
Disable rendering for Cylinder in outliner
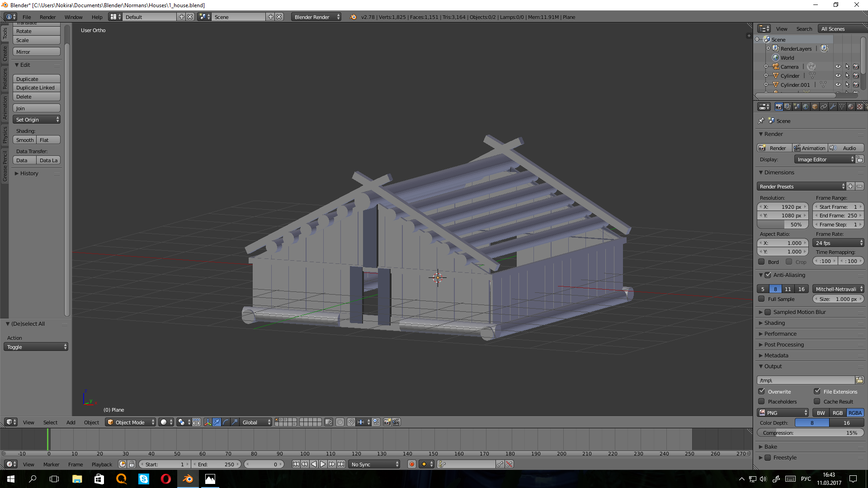[x=856, y=75]
